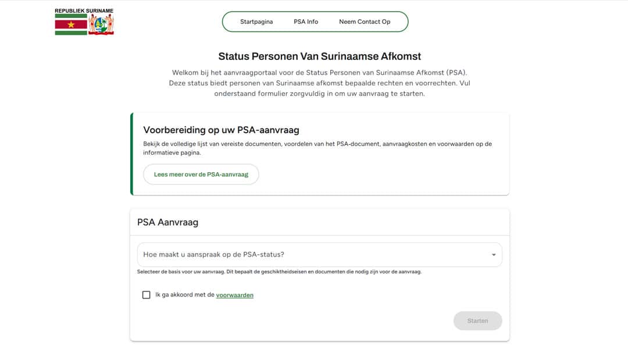The height and width of the screenshot is (364, 628).
Task: Open Neem Contact Op page
Action: pos(365,22)
